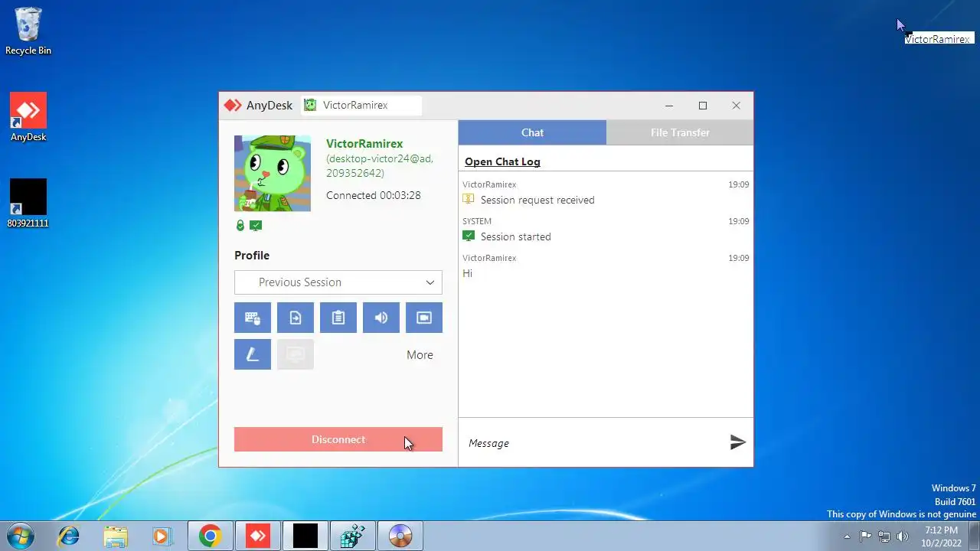Click the Show desktop button
Viewport: 980px width, 551px height.
coord(974,536)
